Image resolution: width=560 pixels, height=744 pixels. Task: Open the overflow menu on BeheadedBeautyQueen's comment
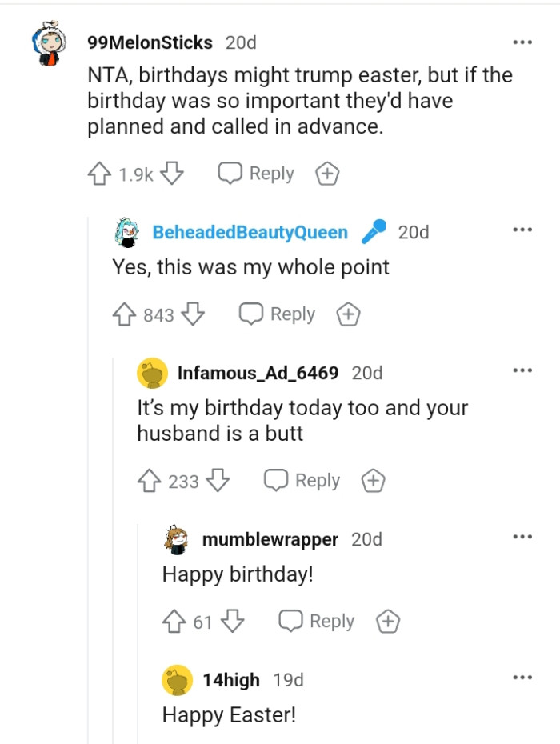(522, 229)
